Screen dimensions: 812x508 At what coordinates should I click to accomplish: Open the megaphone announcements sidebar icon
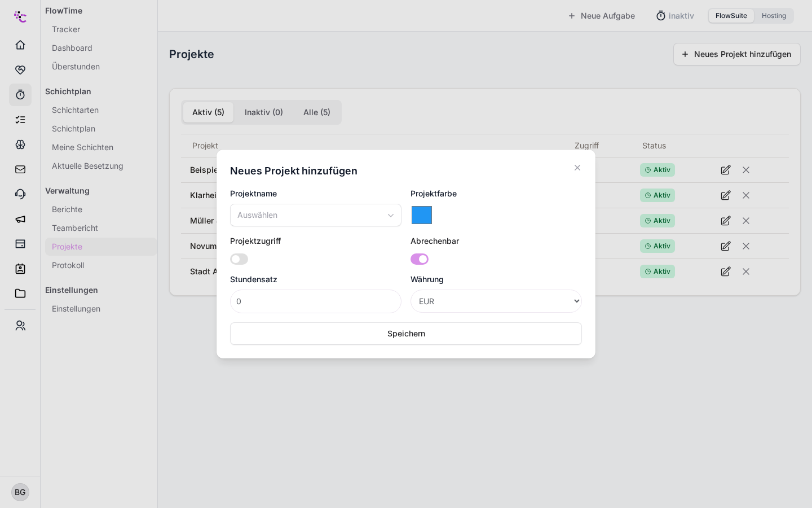tap(20, 219)
